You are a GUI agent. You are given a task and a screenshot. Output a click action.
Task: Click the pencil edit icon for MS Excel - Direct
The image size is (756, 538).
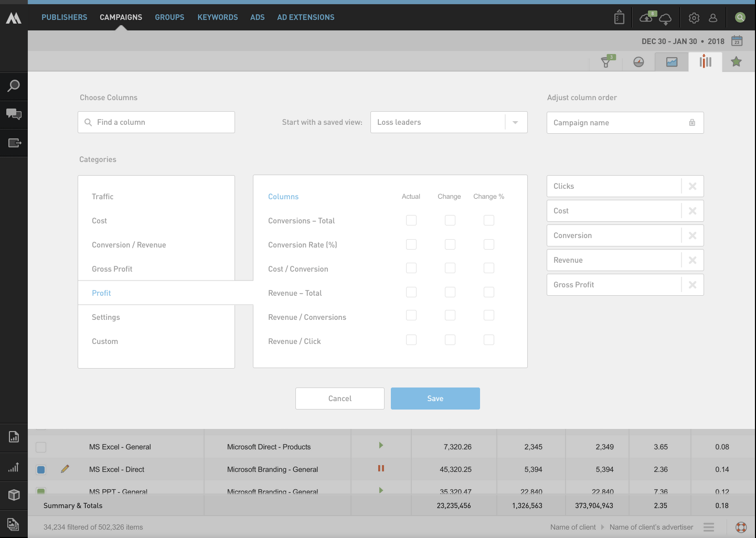[65, 469]
